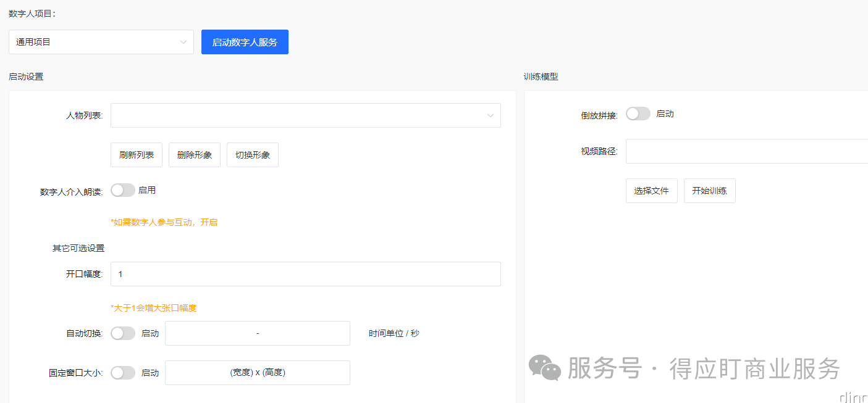This screenshot has height=403, width=868.
Task: Turn on the 自动切换 switch
Action: click(122, 333)
